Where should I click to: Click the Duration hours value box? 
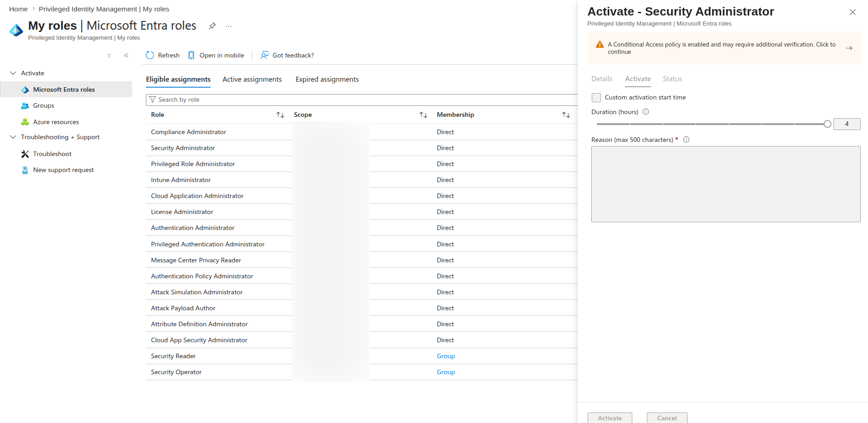click(847, 124)
